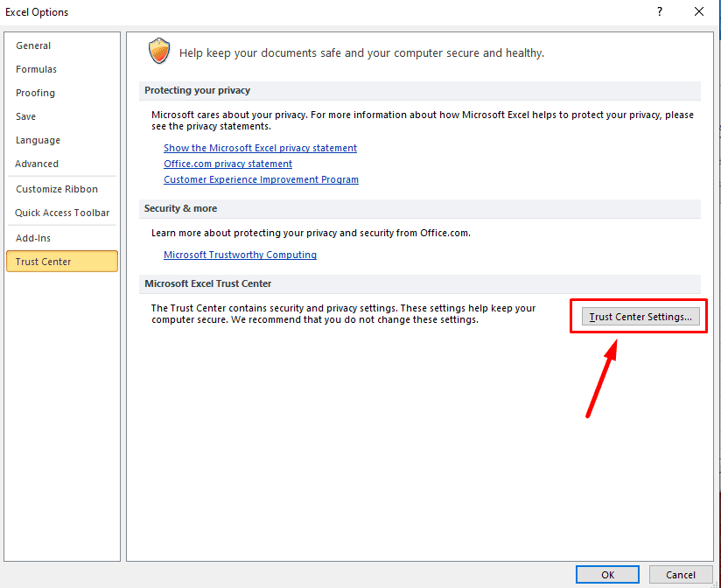This screenshot has height=588, width=721.
Task: Open the help question mark icon
Action: pos(660,11)
